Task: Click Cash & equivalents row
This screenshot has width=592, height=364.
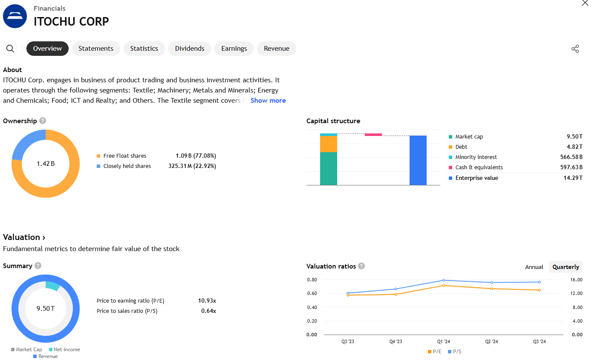Action: (515, 168)
